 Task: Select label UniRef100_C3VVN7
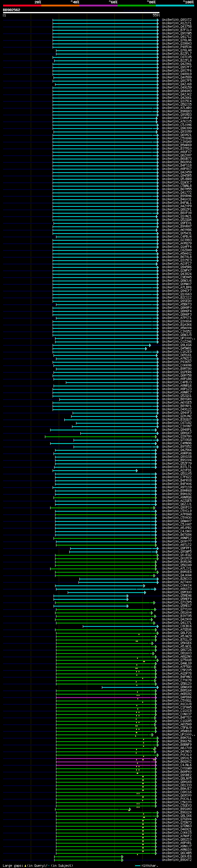177,426
